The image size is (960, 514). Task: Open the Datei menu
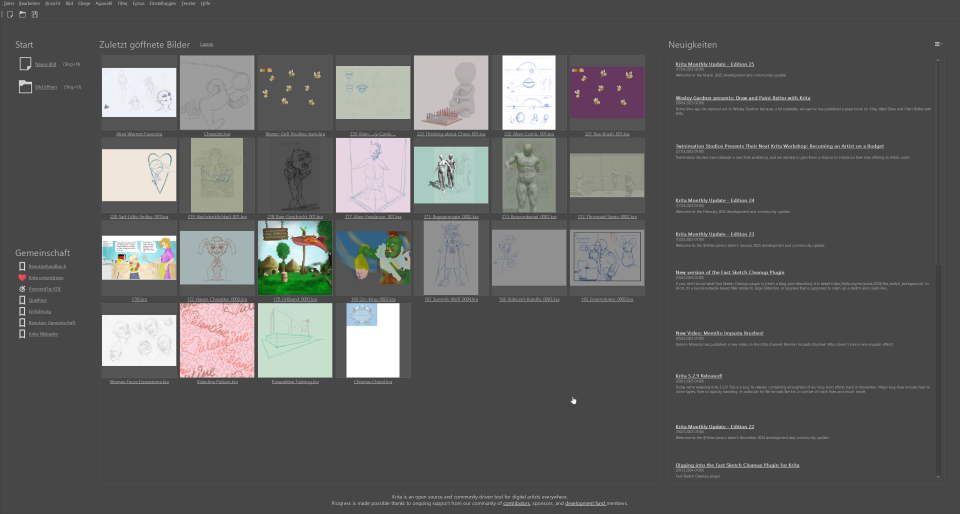(9, 4)
